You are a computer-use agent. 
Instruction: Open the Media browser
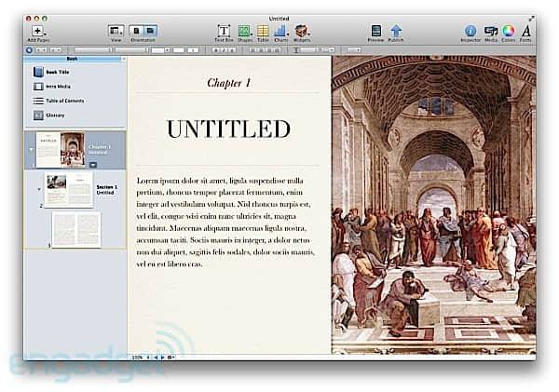[x=491, y=32]
